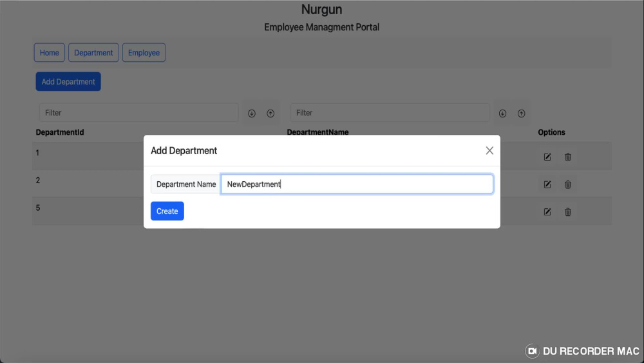
Task: Sort DepartmentId ascending with up arrow
Action: (x=270, y=113)
